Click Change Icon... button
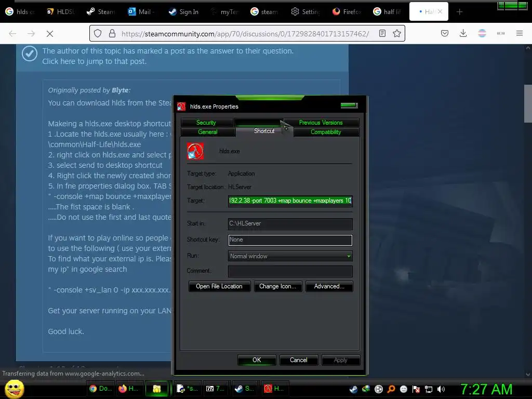The width and height of the screenshot is (532, 399). [277, 286]
